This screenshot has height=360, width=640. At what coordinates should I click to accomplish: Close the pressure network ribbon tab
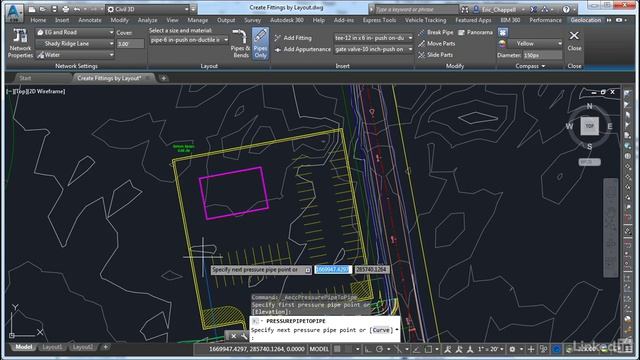coord(574,41)
